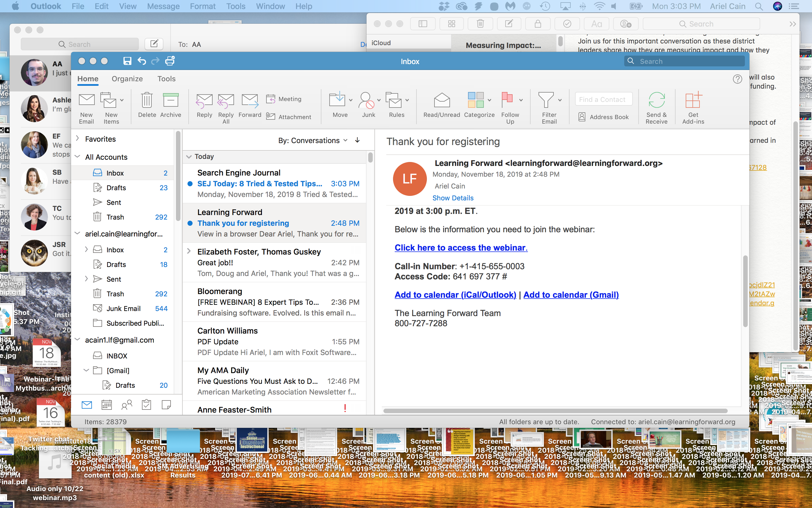Viewport: 812px width, 508px height.
Task: Click the Print icon in title bar
Action: point(170,61)
